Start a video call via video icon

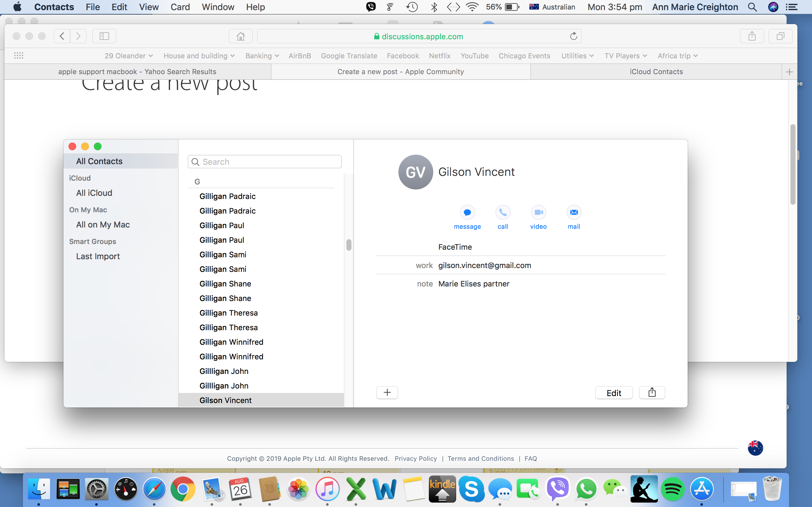pyautogui.click(x=538, y=212)
